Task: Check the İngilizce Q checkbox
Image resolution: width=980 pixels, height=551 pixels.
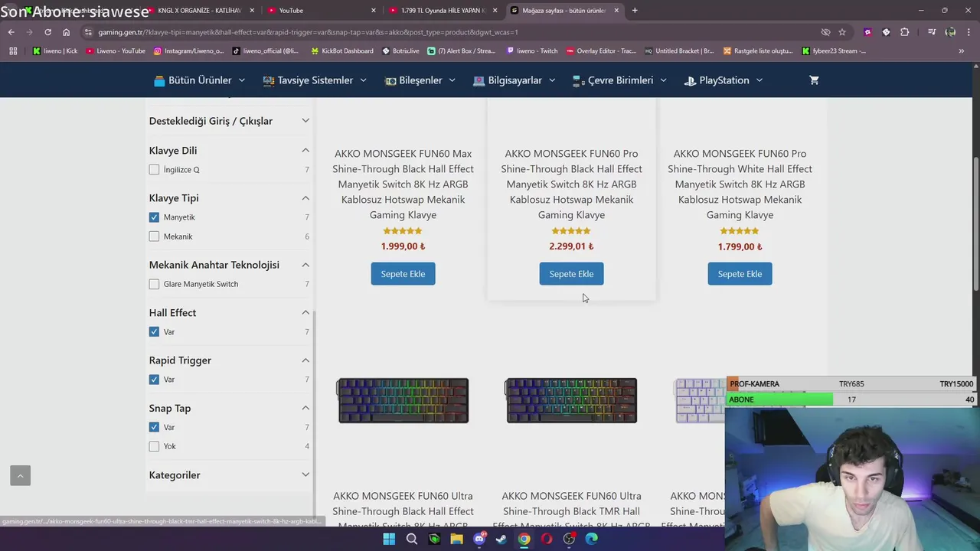Action: coord(154,170)
